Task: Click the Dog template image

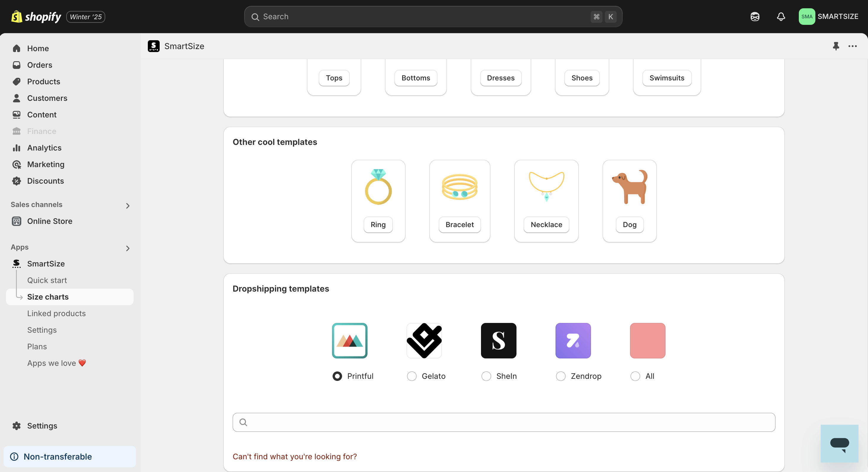Action: click(x=629, y=186)
